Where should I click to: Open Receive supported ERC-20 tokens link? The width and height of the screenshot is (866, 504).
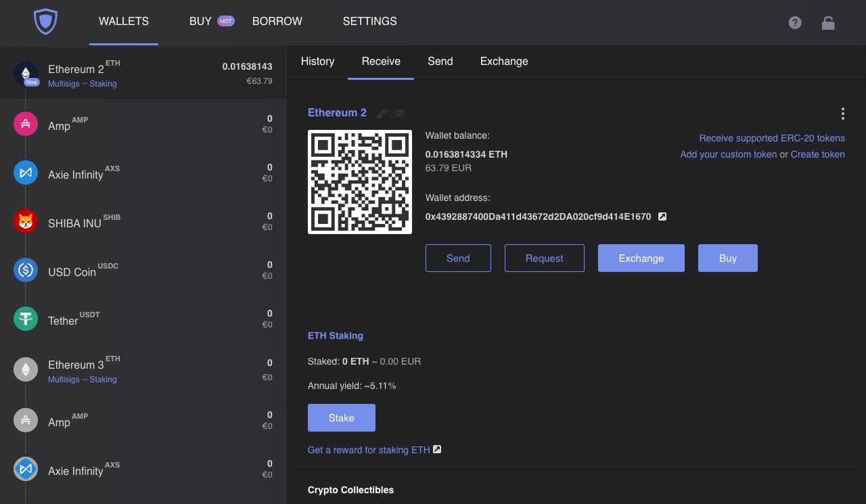[772, 138]
